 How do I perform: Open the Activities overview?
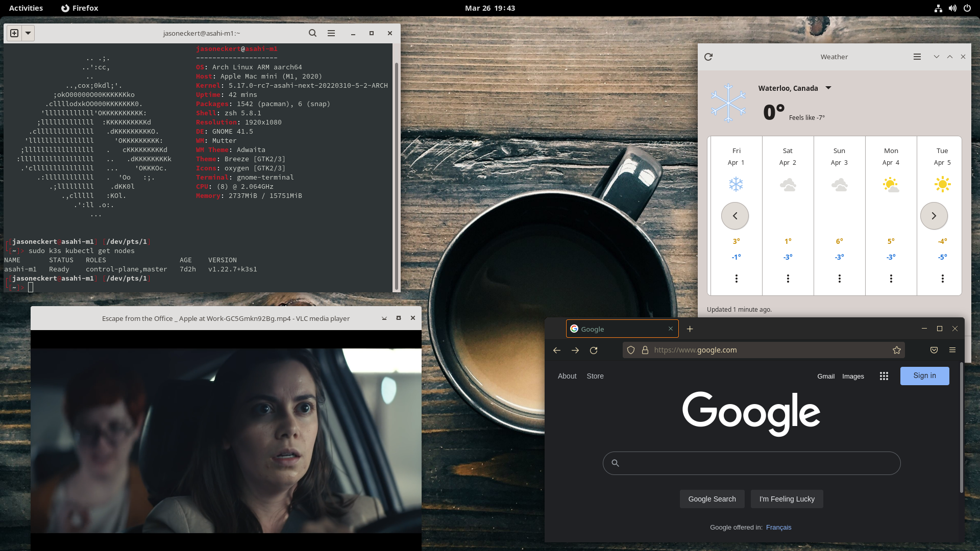click(26, 8)
